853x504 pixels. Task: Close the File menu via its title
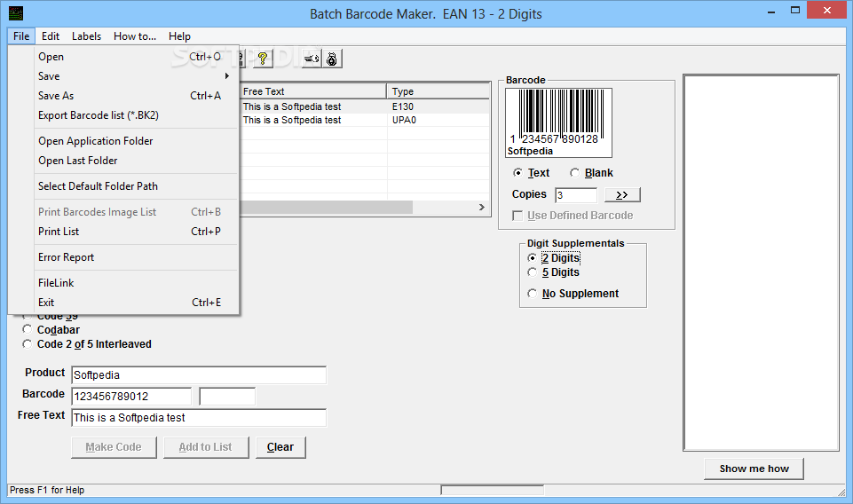click(22, 35)
